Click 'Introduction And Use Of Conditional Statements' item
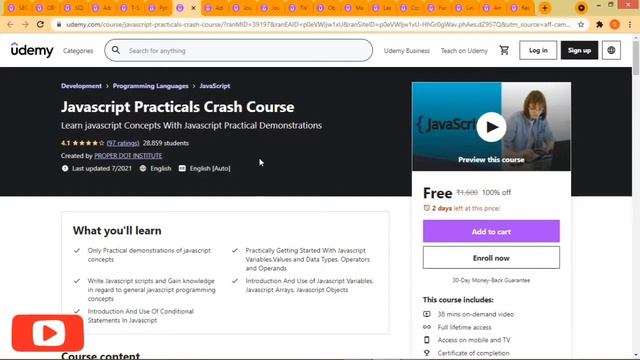The height and width of the screenshot is (360, 640). [140, 316]
